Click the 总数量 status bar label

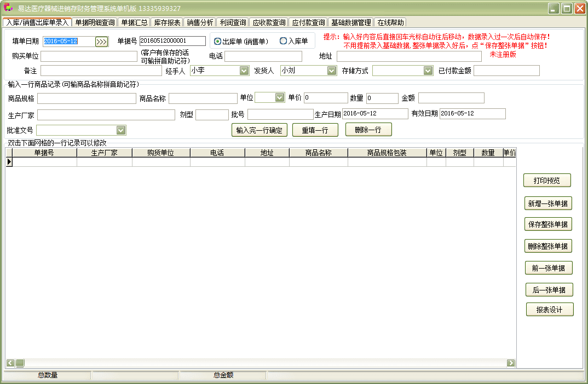pos(48,375)
